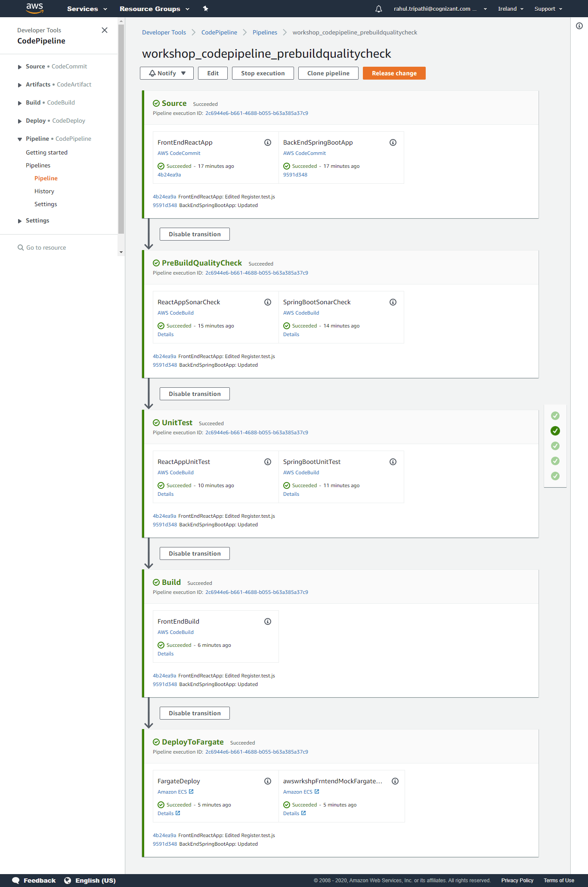Select History in the sidebar
588x887 pixels.
pyautogui.click(x=44, y=191)
